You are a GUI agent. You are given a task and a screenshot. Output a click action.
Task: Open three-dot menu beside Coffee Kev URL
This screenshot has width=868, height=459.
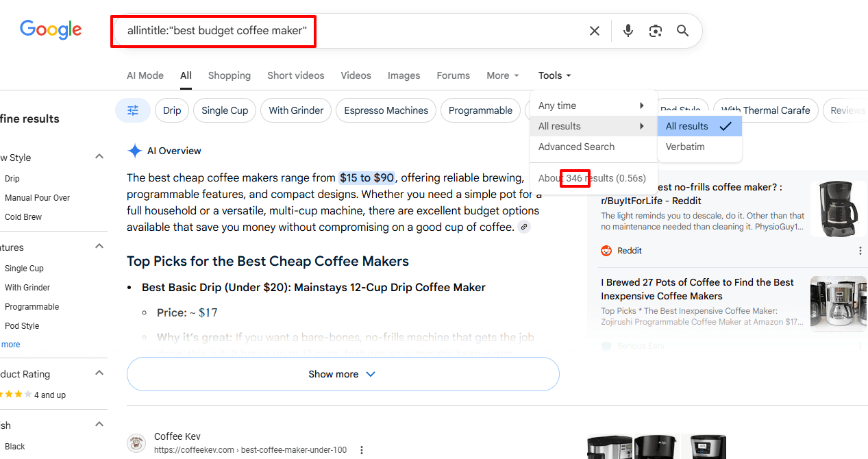tap(362, 450)
